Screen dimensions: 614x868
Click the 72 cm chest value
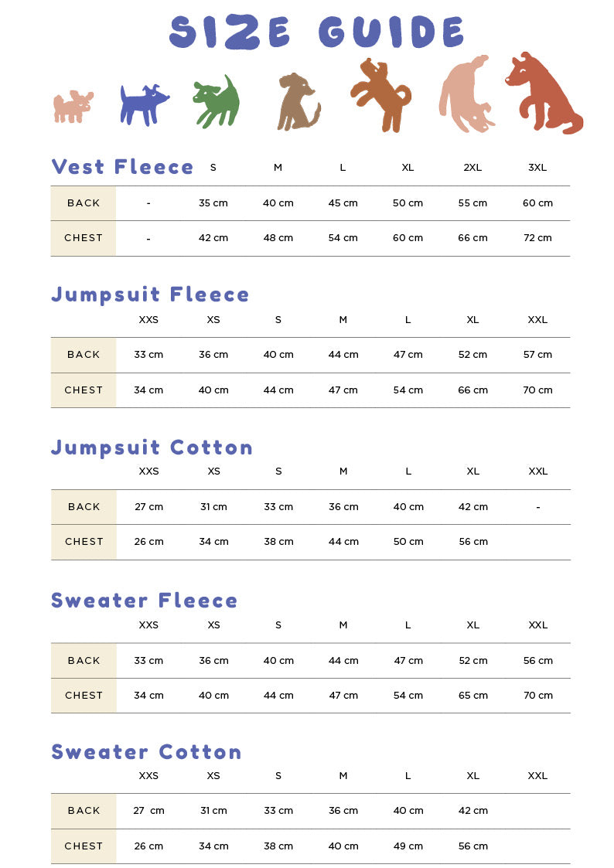click(x=537, y=238)
